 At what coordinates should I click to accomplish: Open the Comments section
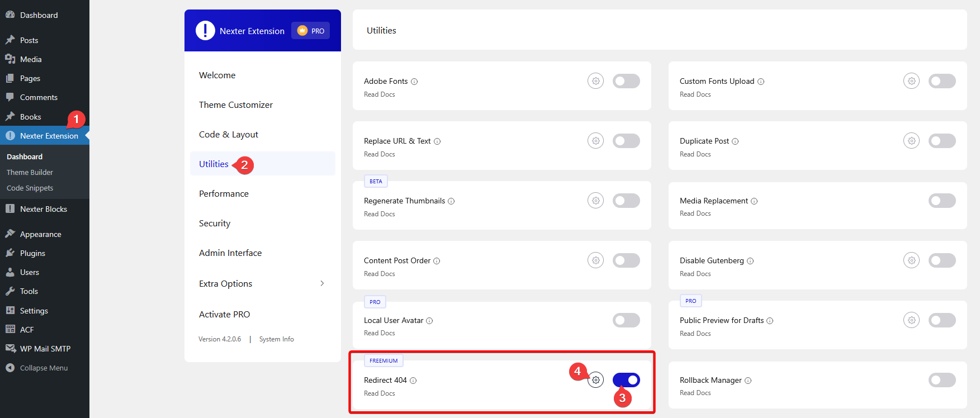(38, 97)
